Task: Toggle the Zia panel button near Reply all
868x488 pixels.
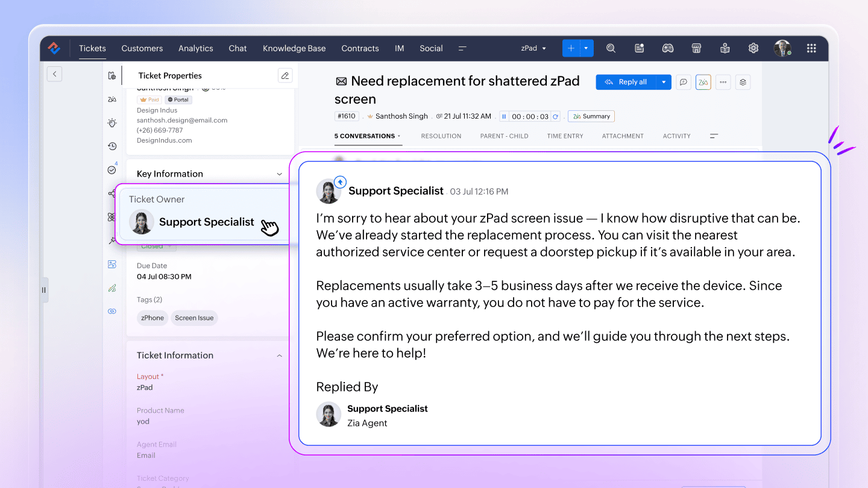Action: click(703, 82)
